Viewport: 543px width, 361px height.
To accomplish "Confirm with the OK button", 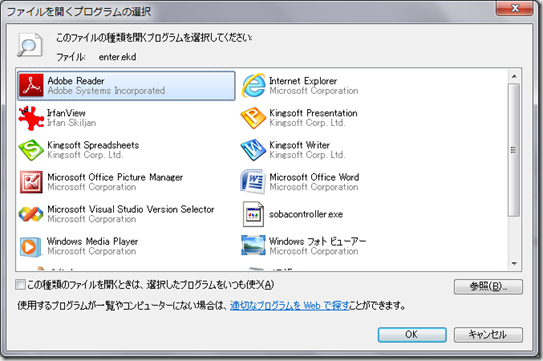I will (412, 335).
